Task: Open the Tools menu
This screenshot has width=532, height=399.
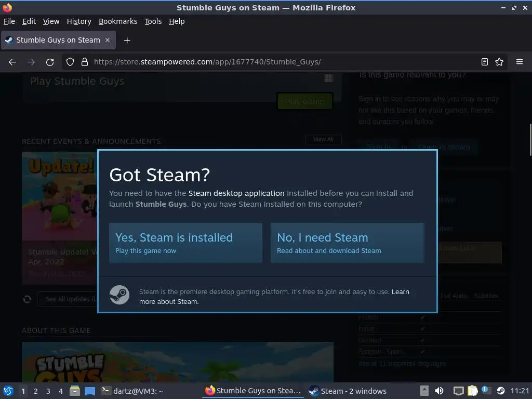Action: 153,21
